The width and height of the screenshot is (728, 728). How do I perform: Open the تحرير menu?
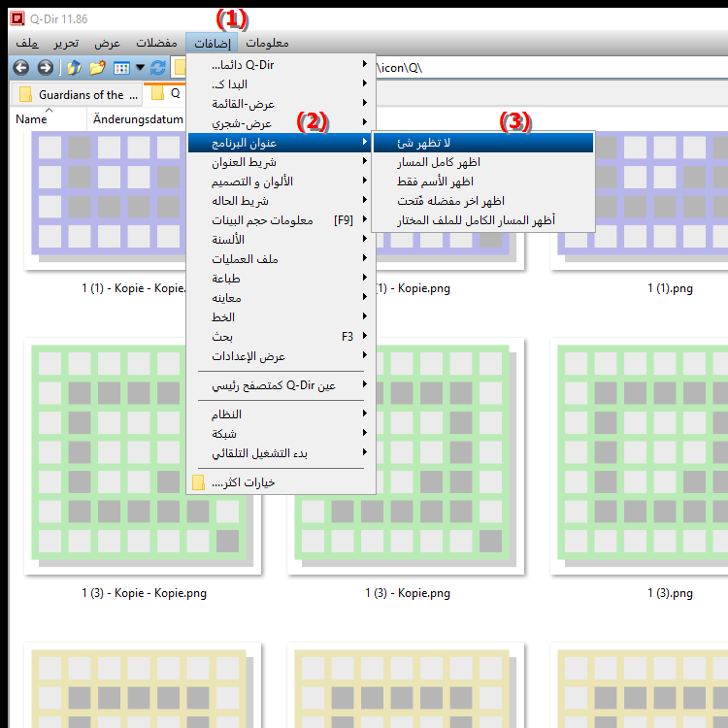point(66,43)
